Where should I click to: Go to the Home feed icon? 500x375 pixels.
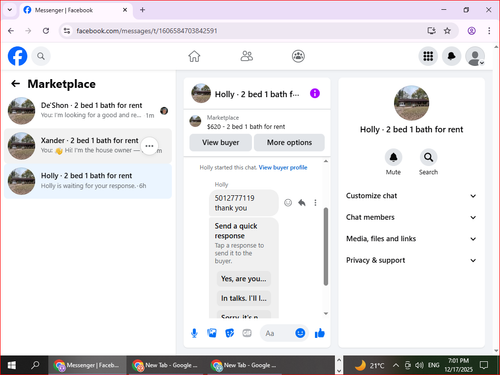pos(194,56)
